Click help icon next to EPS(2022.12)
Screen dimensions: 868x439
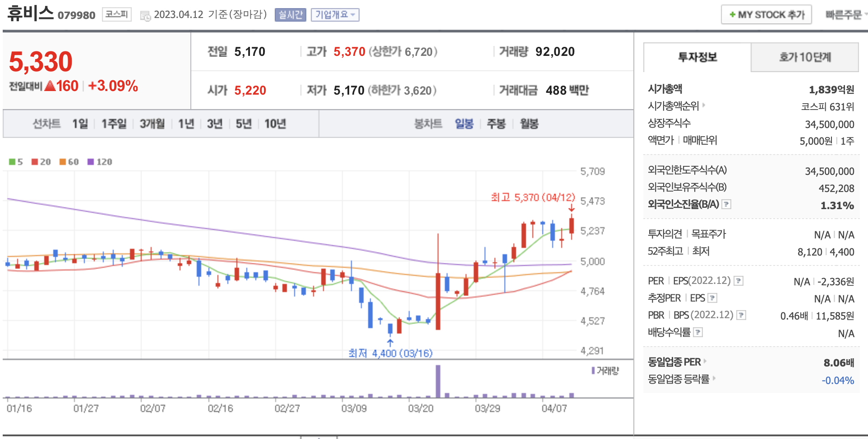click(738, 281)
